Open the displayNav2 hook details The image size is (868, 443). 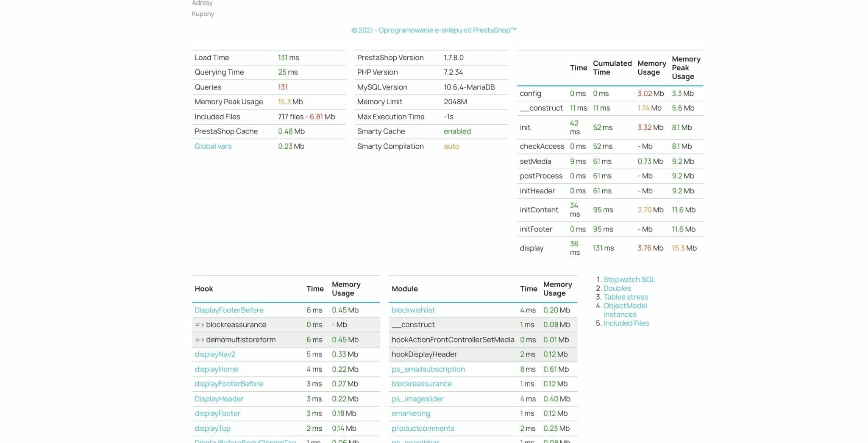(x=214, y=354)
